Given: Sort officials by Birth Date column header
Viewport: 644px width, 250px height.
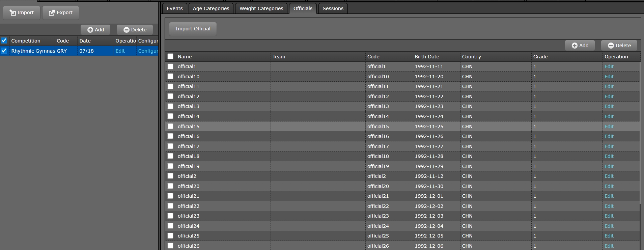Looking at the screenshot, I should pos(427,57).
